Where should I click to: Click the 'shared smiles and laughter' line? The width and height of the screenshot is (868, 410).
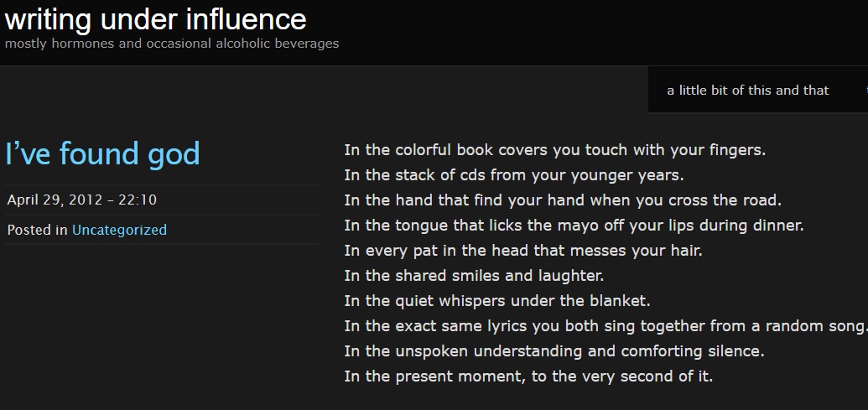[x=474, y=276]
